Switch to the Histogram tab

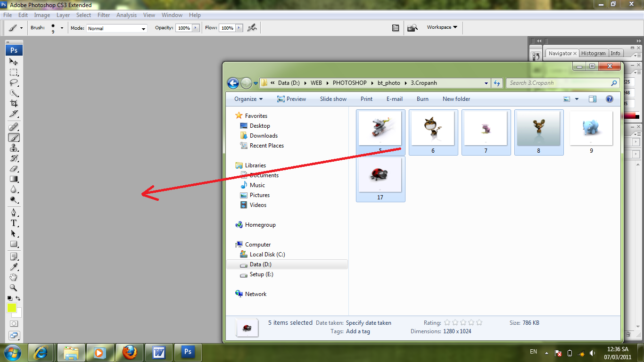click(x=593, y=53)
